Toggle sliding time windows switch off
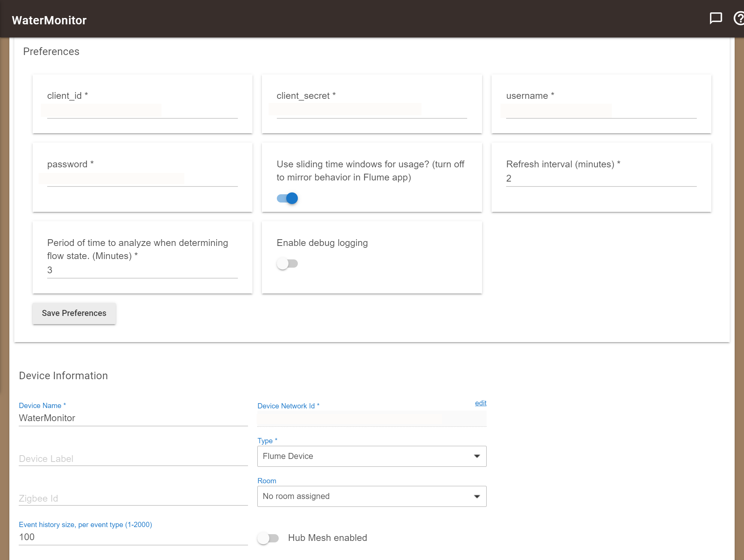This screenshot has width=744, height=560. click(287, 198)
